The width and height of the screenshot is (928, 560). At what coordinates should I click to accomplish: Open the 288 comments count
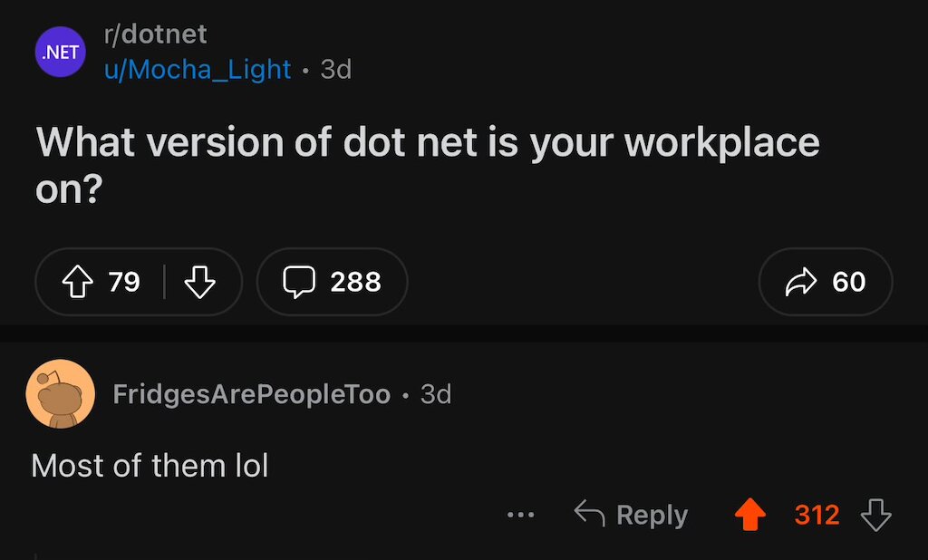coord(355,283)
